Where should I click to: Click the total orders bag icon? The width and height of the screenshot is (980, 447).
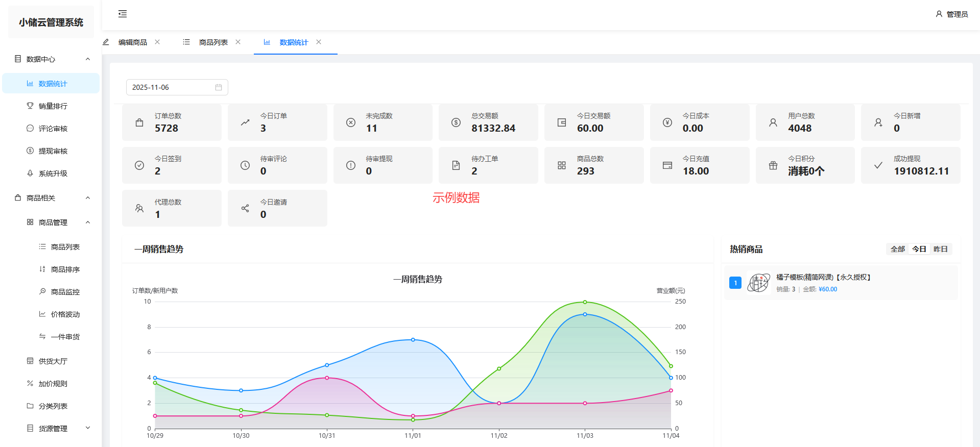(139, 122)
